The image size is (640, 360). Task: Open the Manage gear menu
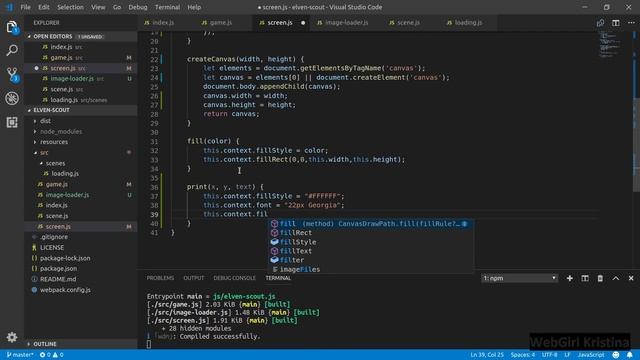point(12,337)
